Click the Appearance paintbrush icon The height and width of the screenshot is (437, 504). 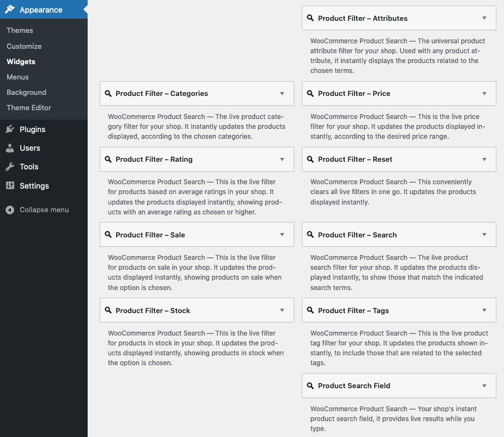(x=10, y=10)
